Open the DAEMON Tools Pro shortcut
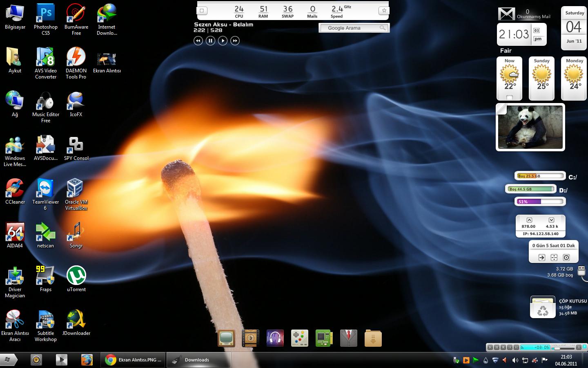Screen dimensions: 588x368 coord(76,63)
